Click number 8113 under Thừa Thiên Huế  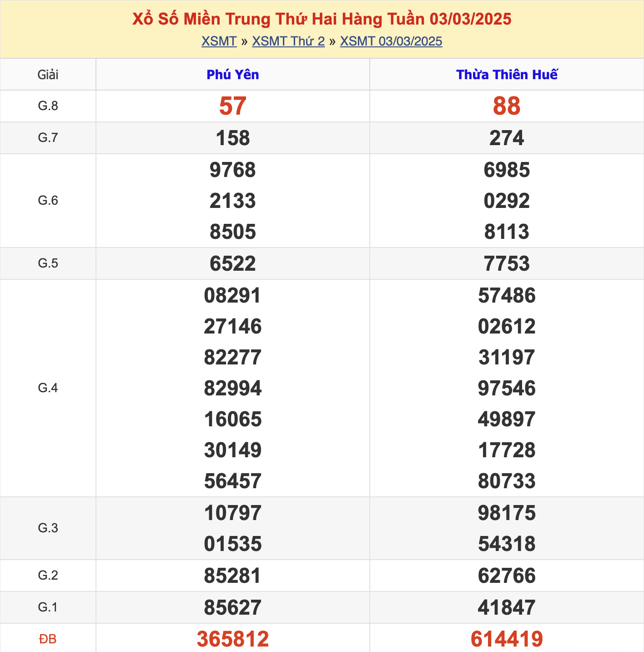[507, 232]
